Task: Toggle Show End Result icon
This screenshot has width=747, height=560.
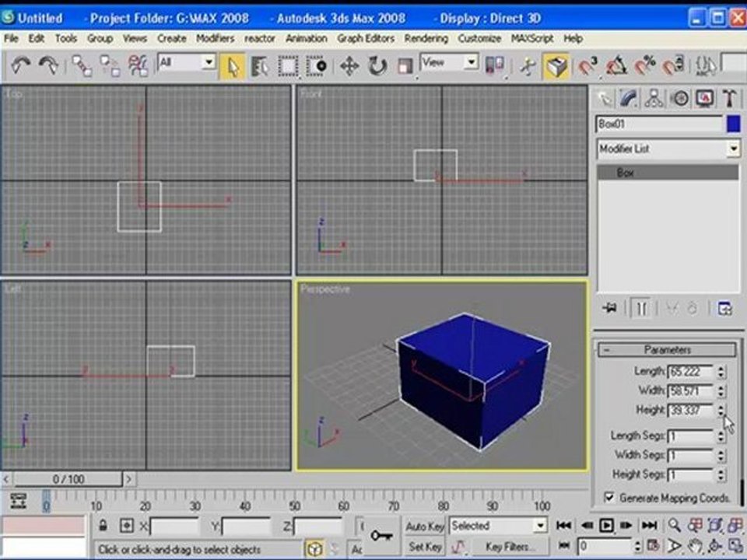Action: click(641, 309)
